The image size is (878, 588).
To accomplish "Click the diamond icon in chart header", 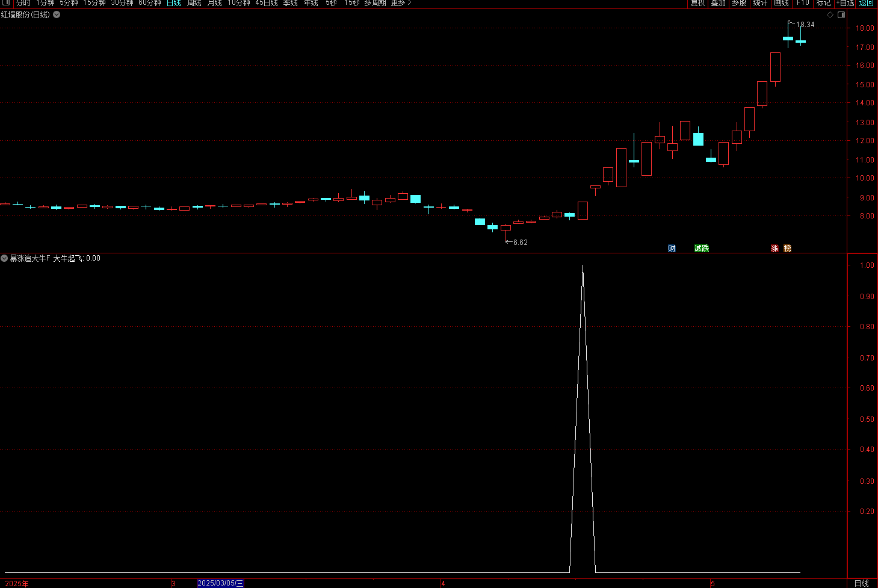I will click(x=830, y=14).
